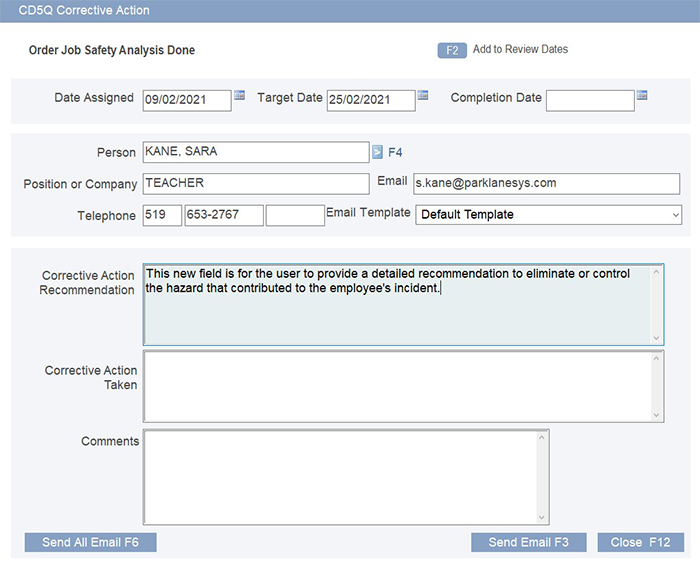Viewport: 700px width, 563px height.
Task: Open calendar picker for Completion Date
Action: pos(642,97)
